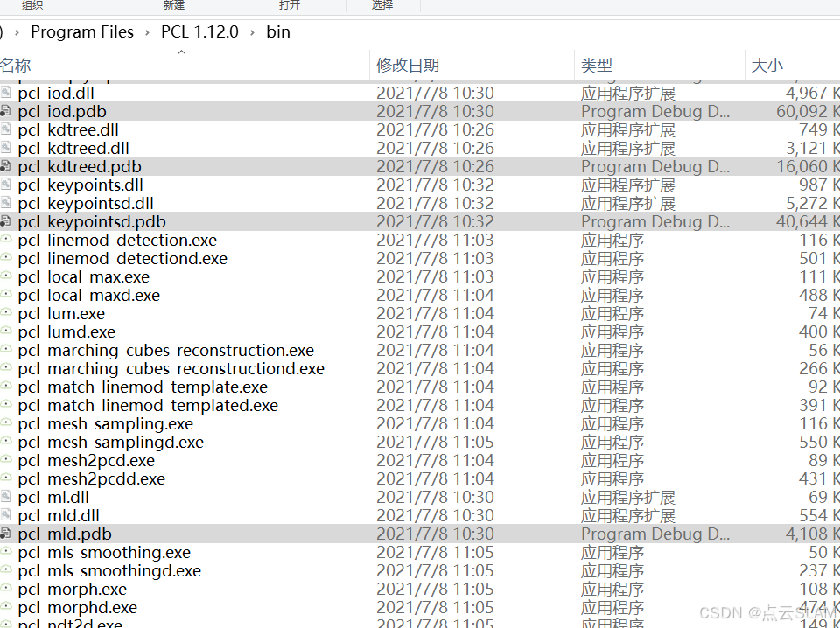The height and width of the screenshot is (628, 840).
Task: Click the exe icon of pcl linemod detection.exe
Action: [5, 240]
